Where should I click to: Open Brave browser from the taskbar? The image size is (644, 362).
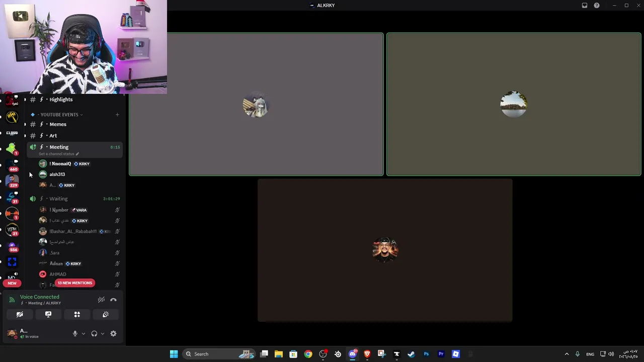(x=367, y=354)
